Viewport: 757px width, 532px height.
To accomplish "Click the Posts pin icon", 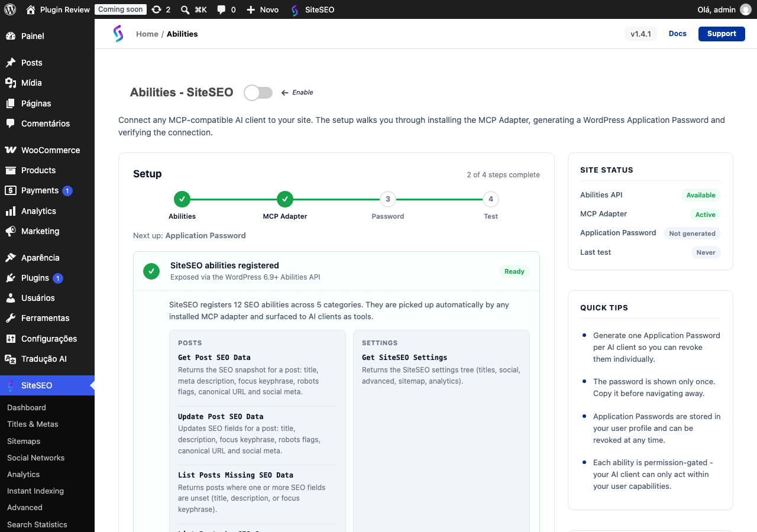I will pyautogui.click(x=11, y=63).
